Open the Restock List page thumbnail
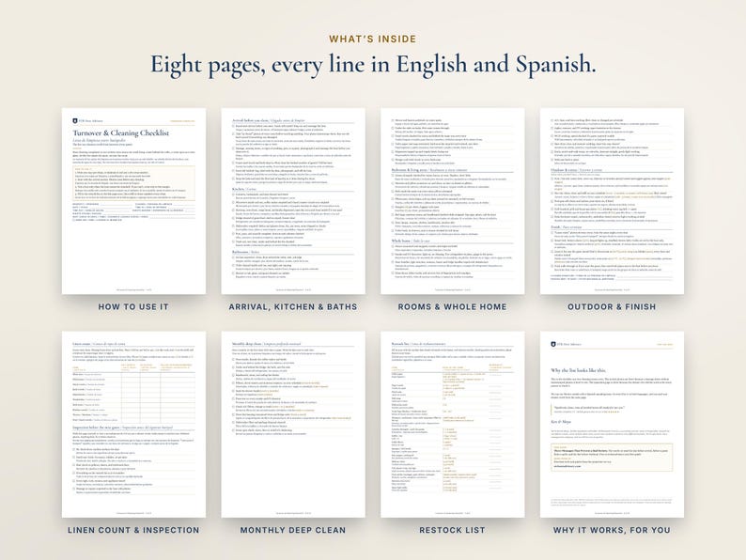 tap(453, 425)
